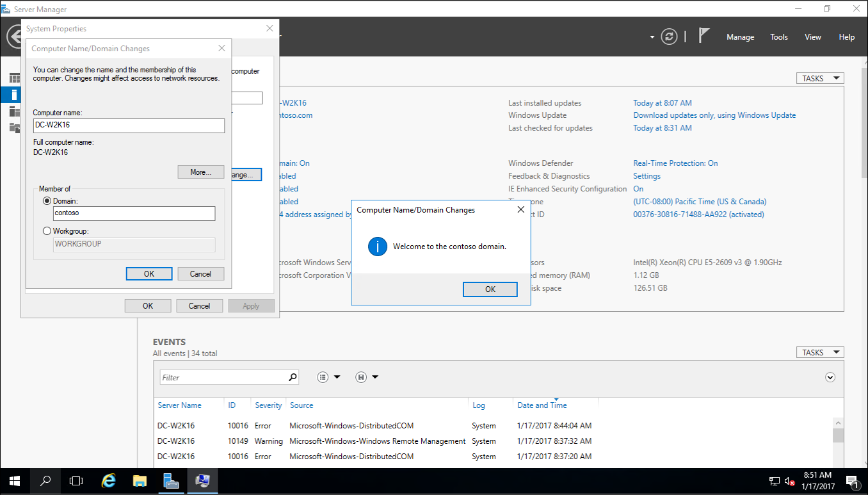The width and height of the screenshot is (868, 495).
Task: Open the Action Center notification icon
Action: (x=852, y=481)
